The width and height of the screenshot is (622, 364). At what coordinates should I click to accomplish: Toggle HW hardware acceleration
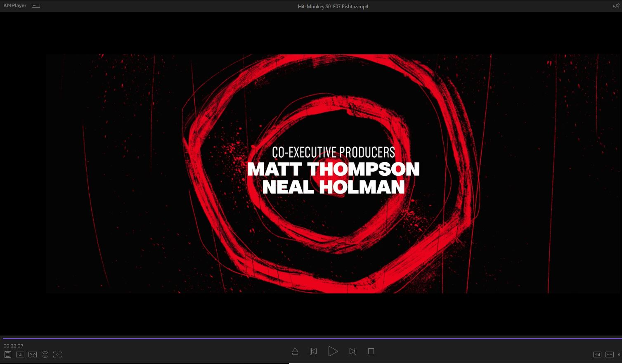(x=597, y=355)
